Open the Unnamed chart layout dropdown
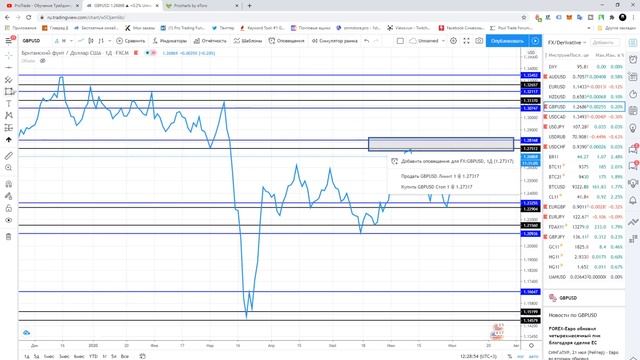The image size is (640, 360). [x=427, y=41]
